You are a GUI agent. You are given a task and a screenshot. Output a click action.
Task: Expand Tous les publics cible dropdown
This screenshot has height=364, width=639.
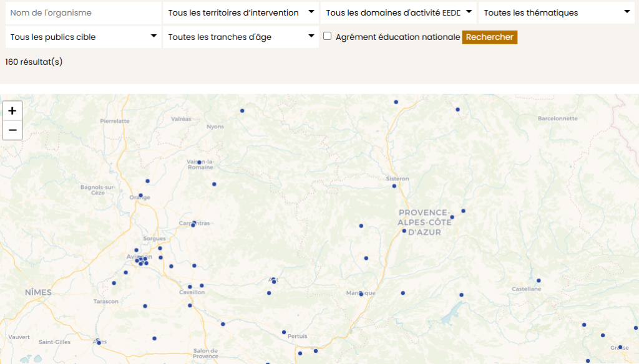coord(83,37)
